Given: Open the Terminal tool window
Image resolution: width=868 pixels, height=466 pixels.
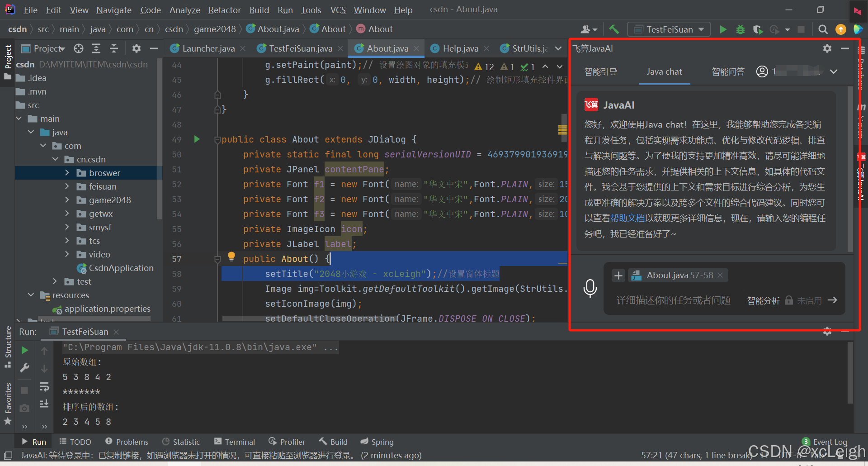Looking at the screenshot, I should [x=235, y=442].
